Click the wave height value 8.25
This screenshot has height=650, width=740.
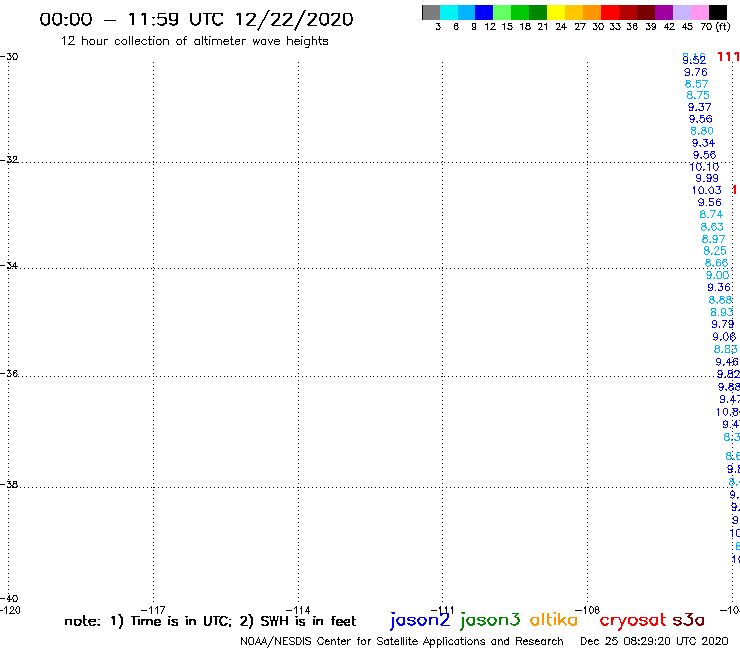point(715,251)
